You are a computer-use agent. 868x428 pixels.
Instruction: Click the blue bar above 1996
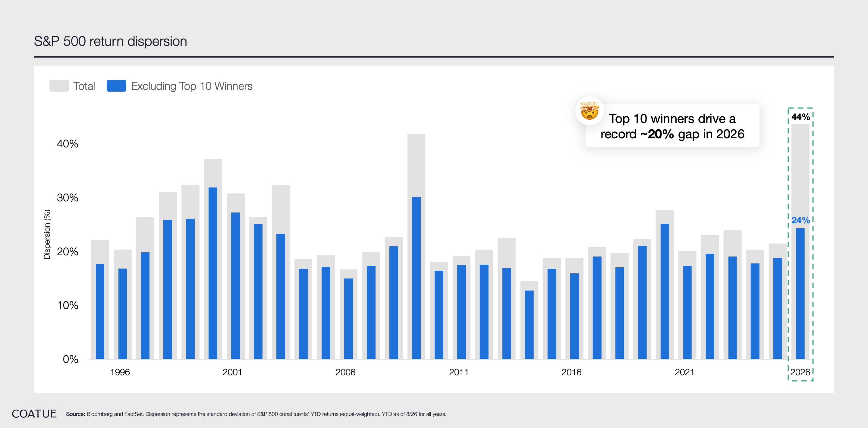[x=123, y=314]
